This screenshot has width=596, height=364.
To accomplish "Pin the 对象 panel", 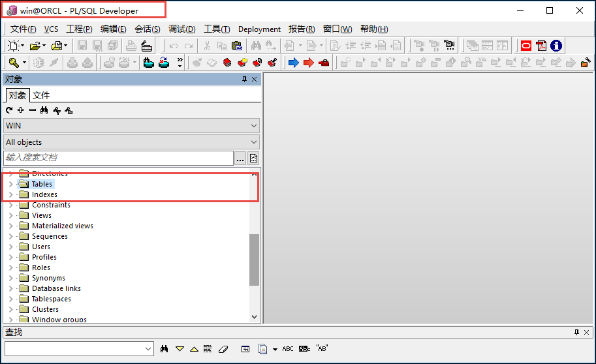I will [244, 79].
